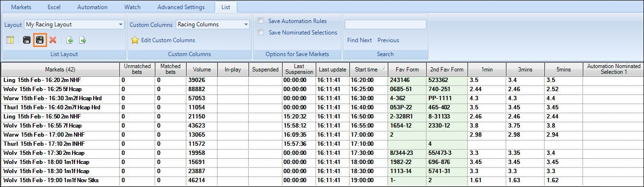Expand the Custom Columns dropdown
644x187 pixels.
pos(213,24)
